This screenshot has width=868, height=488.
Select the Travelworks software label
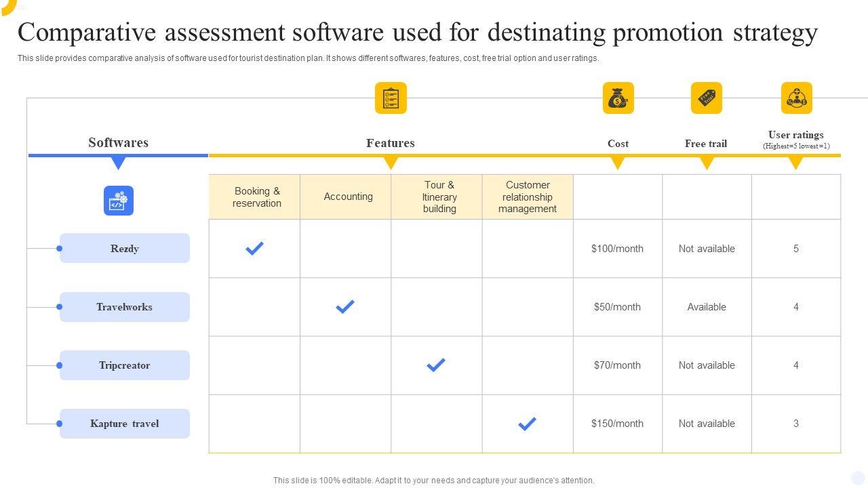[125, 307]
